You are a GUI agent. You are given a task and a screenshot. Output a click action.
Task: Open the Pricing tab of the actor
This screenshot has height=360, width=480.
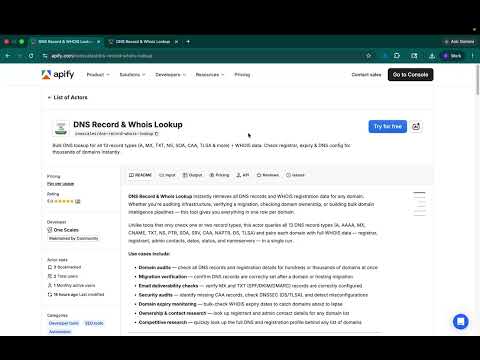coord(219,175)
